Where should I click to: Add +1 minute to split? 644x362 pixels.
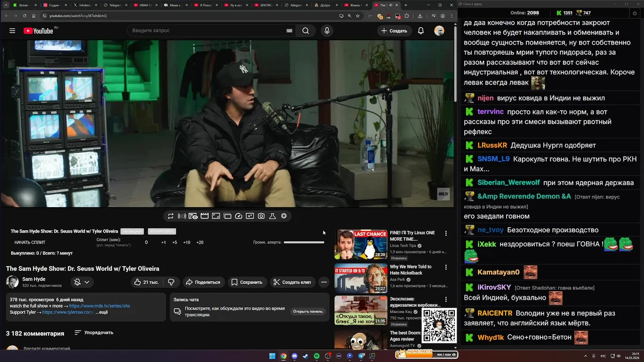164,242
